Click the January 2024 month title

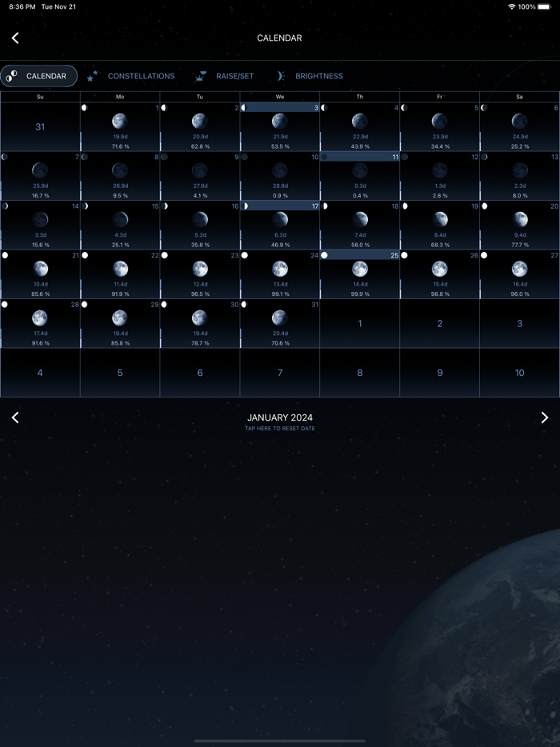point(280,417)
